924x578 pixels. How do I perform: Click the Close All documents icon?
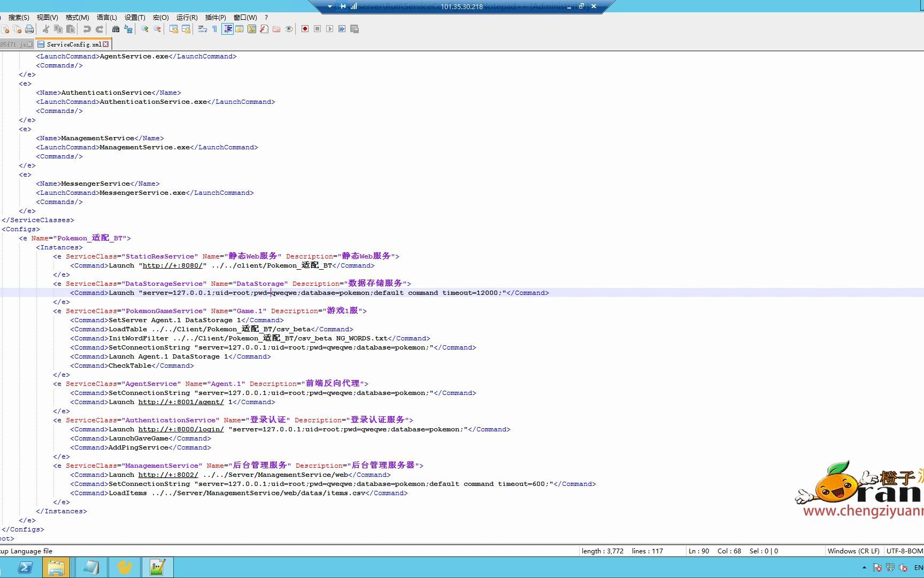(17, 29)
